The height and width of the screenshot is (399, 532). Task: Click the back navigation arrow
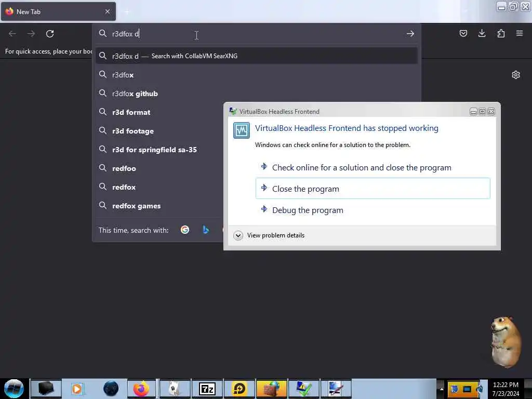[12, 34]
